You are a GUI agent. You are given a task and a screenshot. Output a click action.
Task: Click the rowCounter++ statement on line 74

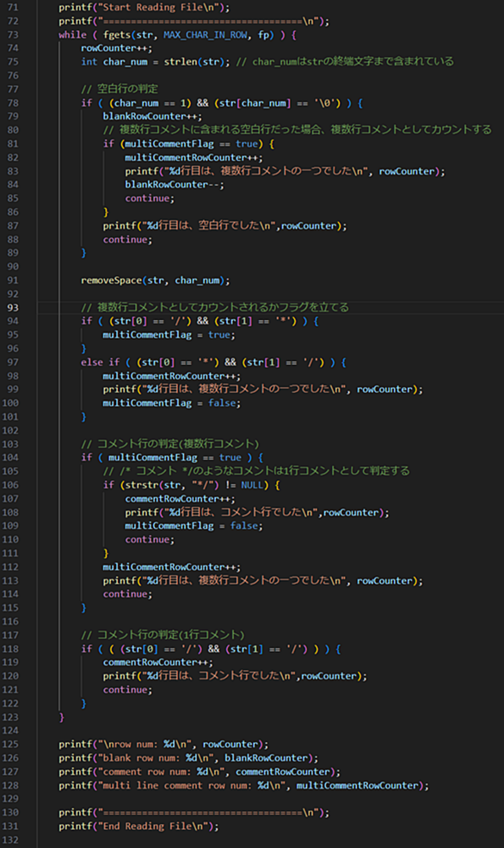click(x=117, y=48)
